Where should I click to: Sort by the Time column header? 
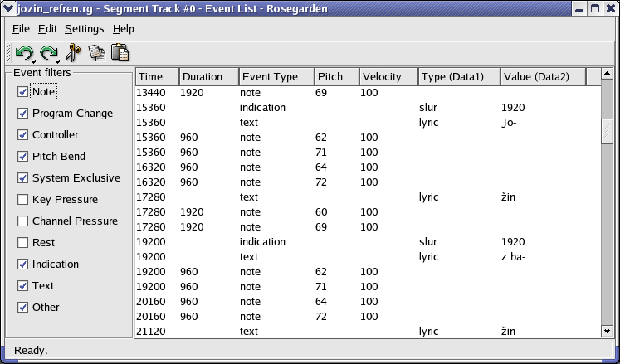tap(158, 76)
